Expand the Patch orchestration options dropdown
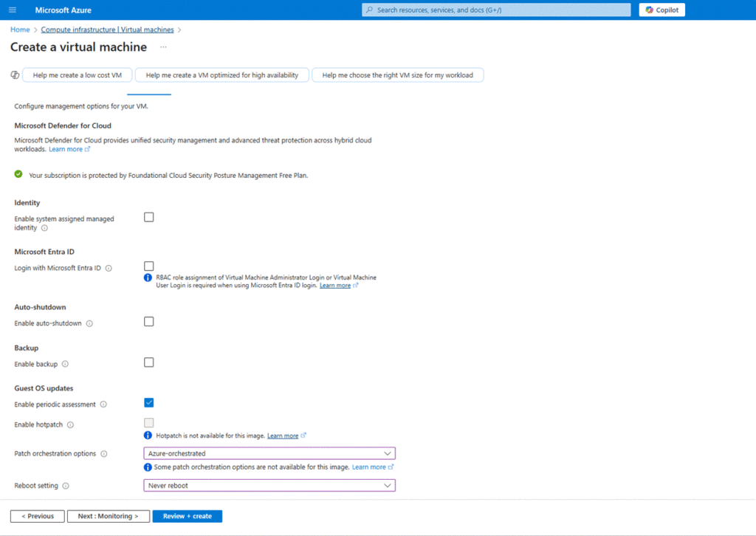 click(269, 453)
